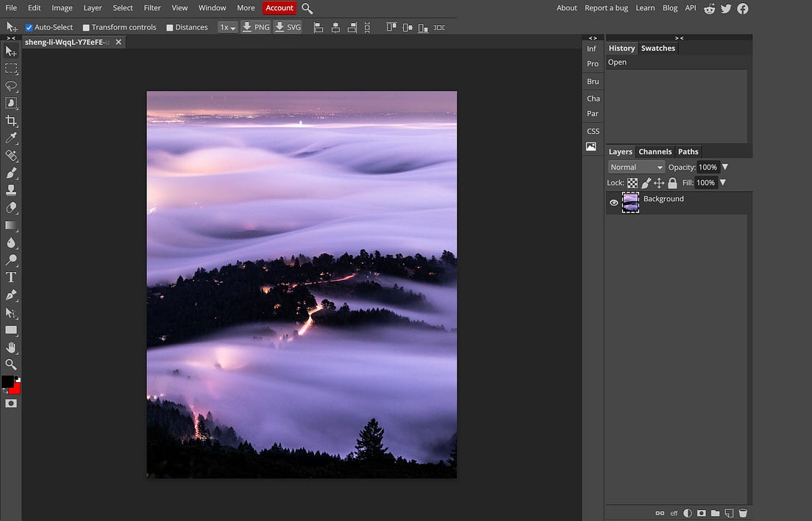
Task: Switch to the Channels tab
Action: click(655, 151)
